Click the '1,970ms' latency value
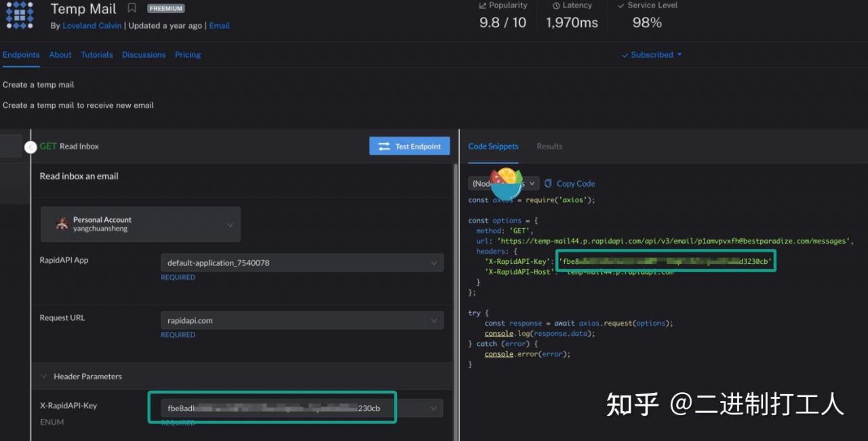Screen dimensions: 868x441 point(572,22)
